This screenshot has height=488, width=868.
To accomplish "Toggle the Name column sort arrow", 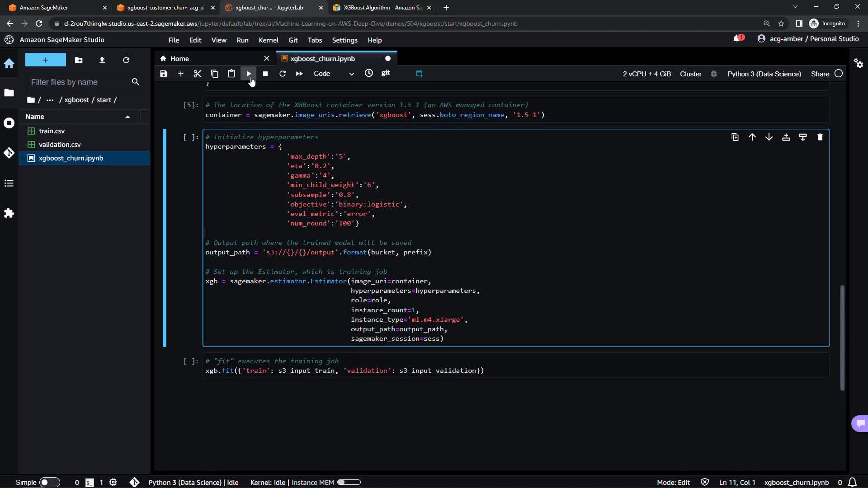I will [127, 117].
